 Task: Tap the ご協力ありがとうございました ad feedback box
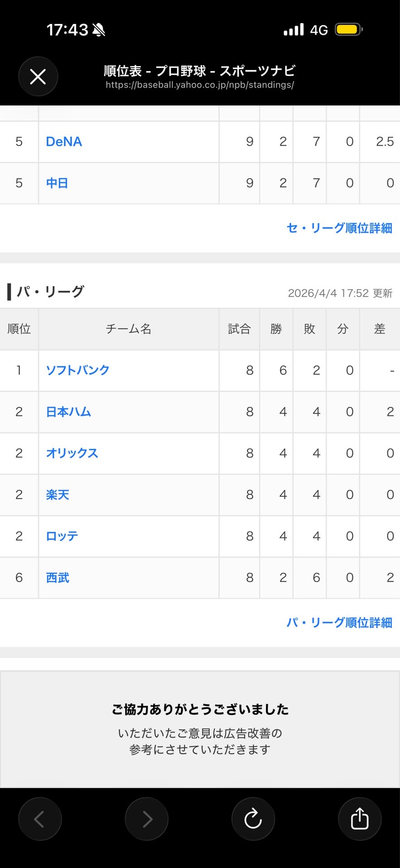pyautogui.click(x=200, y=729)
